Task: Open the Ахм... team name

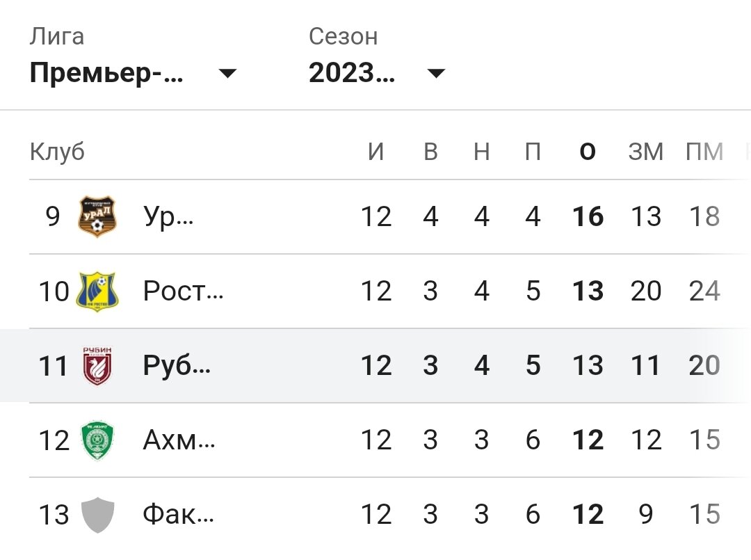Action: pos(179,440)
